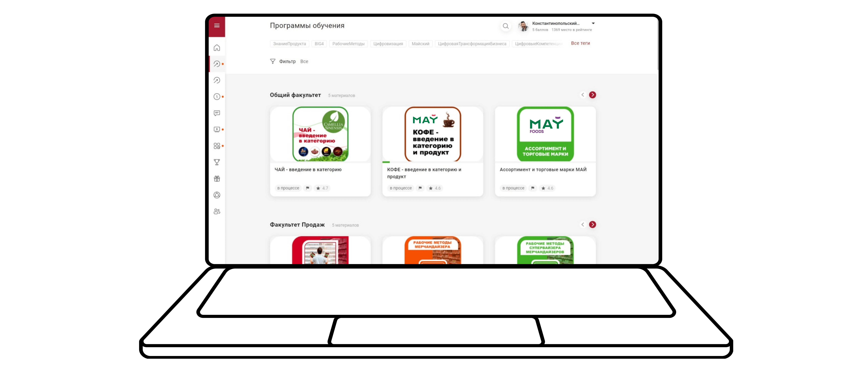Go to previous slide in Факультет Продаж

583,225
